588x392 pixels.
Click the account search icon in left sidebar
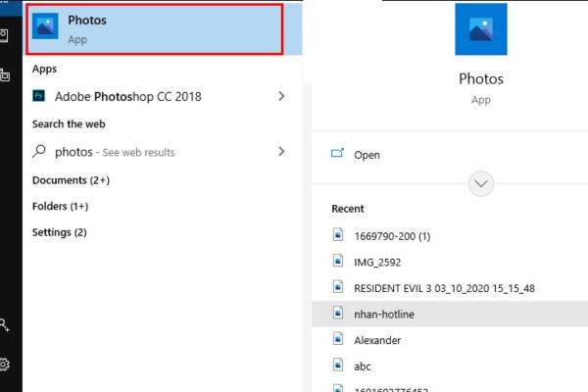pos(4,325)
